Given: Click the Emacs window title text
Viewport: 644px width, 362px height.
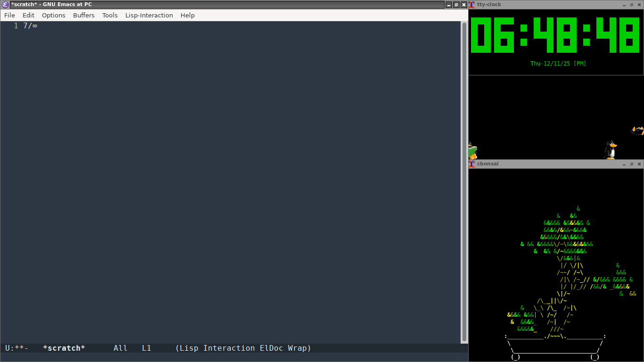Looking at the screenshot, I should (51, 5).
